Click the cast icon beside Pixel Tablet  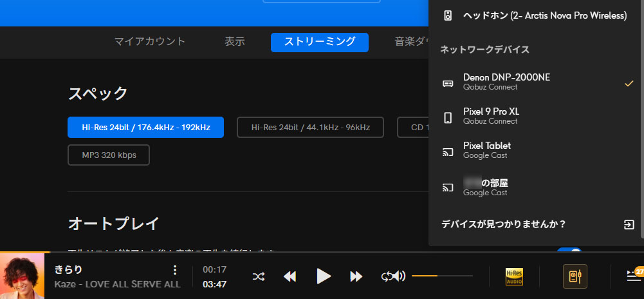point(448,152)
